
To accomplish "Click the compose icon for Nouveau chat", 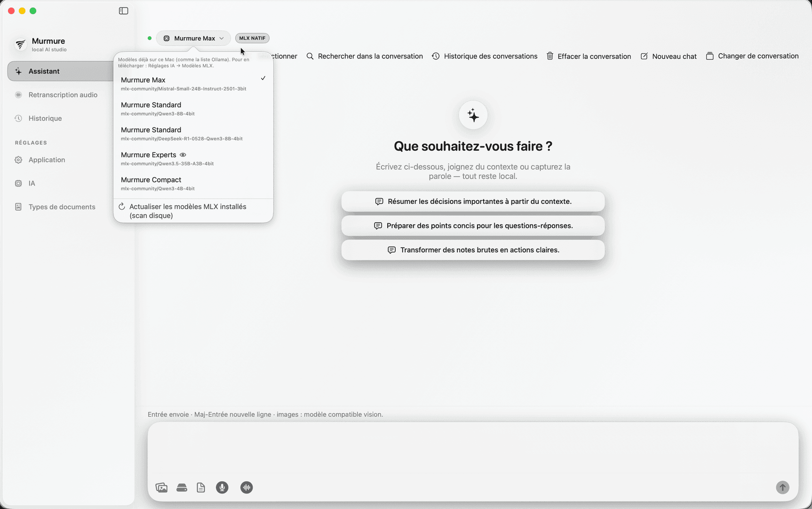I will (644, 56).
